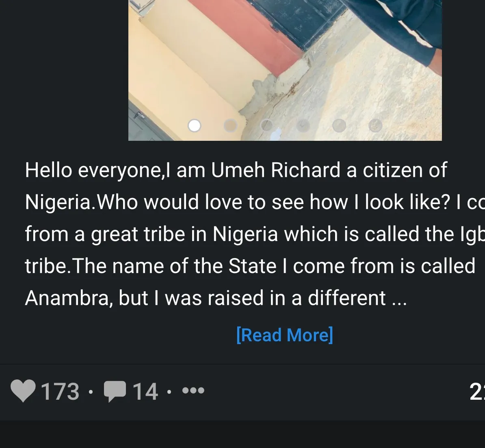Jump to third image dot

click(266, 125)
